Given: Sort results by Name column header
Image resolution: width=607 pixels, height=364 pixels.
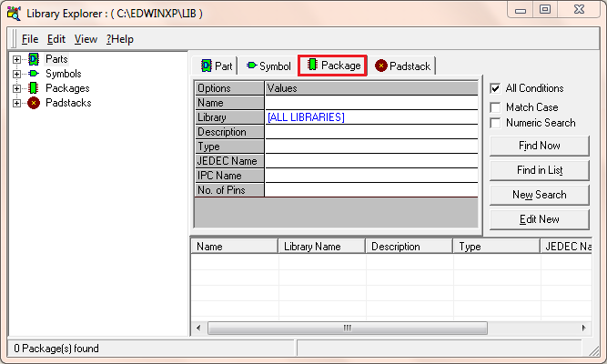Looking at the screenshot, I should click(235, 247).
